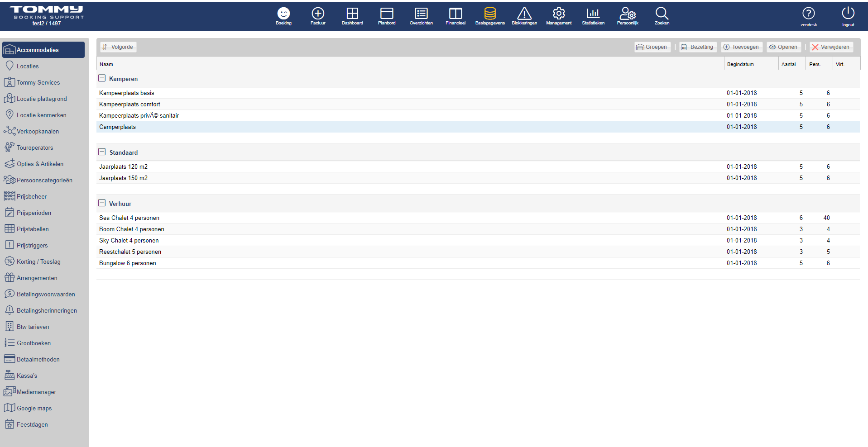Open Locatie plattegrond sidebar item
Viewport: 868px width, 447px height.
tap(43, 99)
